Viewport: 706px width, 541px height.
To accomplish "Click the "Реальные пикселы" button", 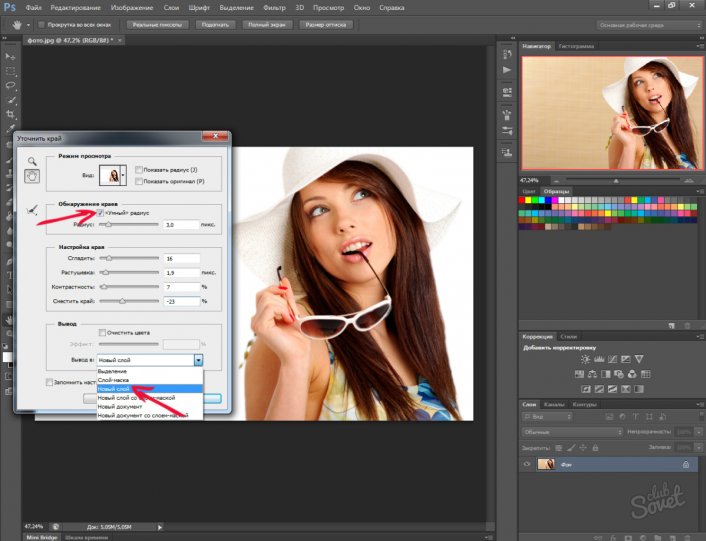I will point(157,25).
